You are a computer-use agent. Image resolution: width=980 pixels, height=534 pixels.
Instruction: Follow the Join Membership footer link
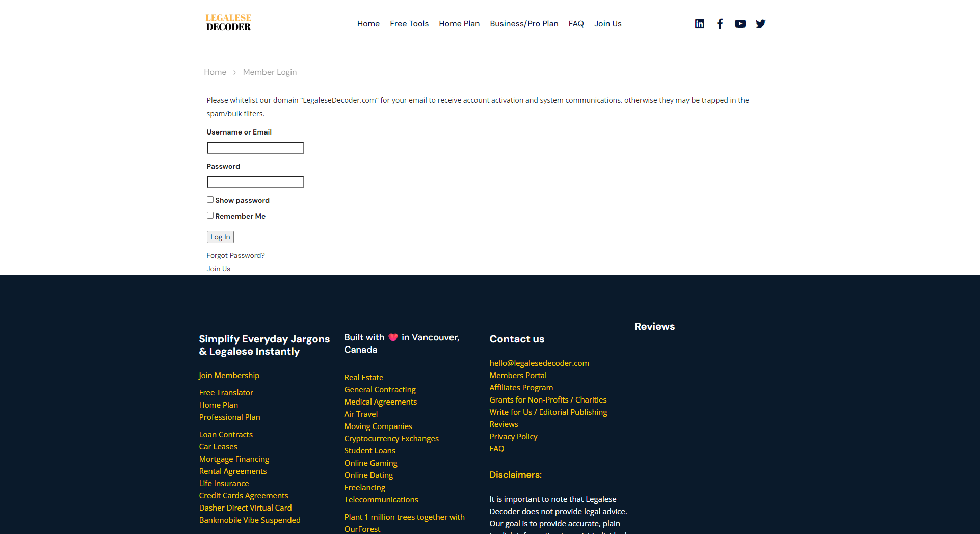[x=229, y=375]
